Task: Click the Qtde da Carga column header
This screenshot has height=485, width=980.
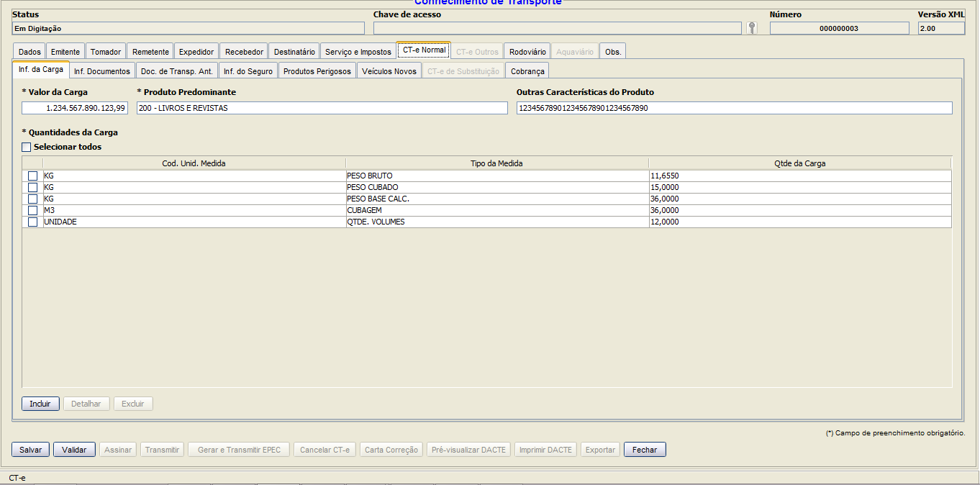Action: coord(799,163)
